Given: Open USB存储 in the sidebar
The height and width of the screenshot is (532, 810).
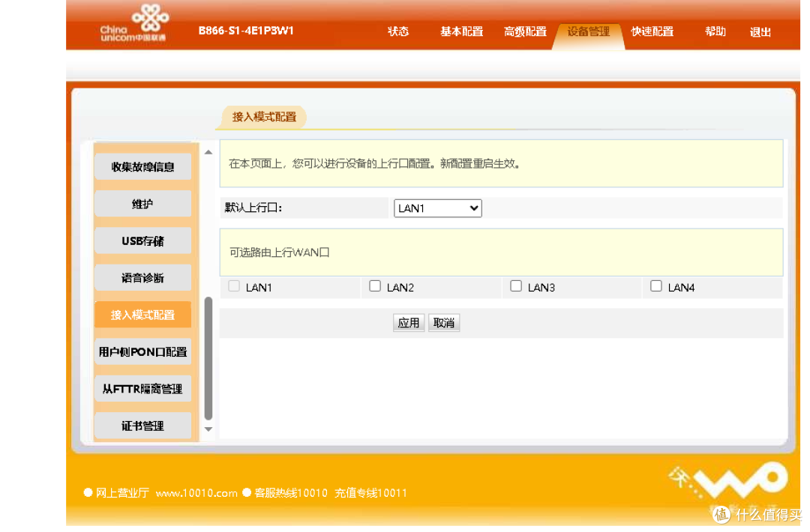Looking at the screenshot, I should 142,241.
